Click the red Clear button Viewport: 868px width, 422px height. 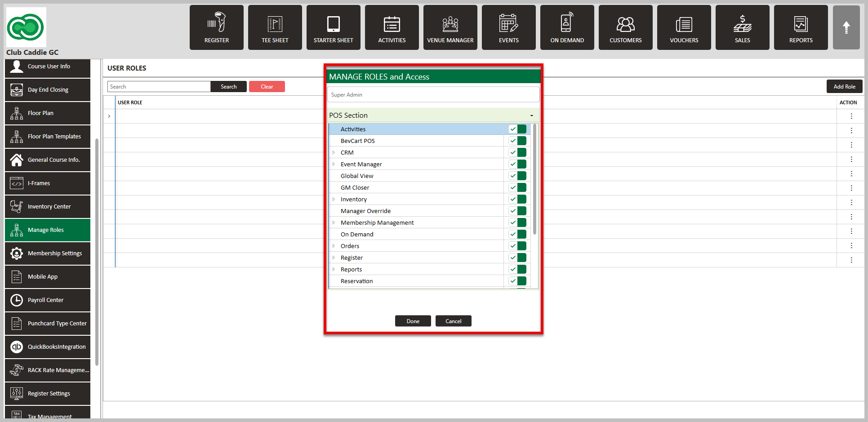(x=267, y=87)
